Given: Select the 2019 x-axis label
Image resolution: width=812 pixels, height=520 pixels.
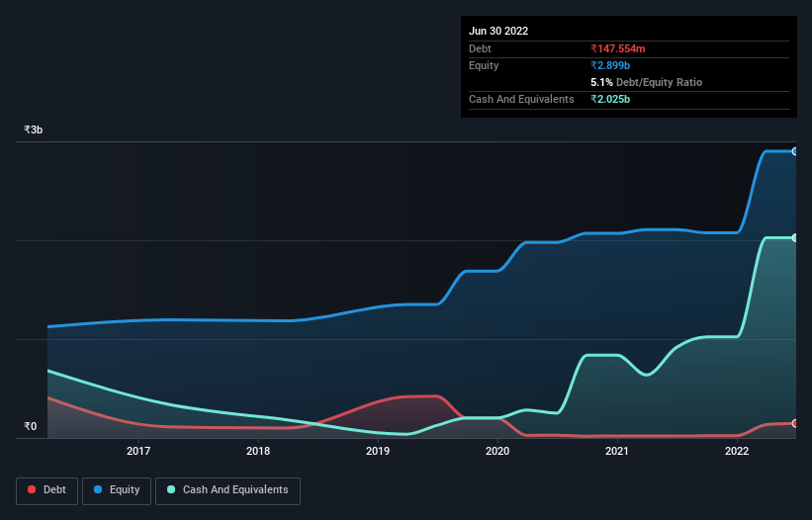Looking at the screenshot, I should click(378, 451).
